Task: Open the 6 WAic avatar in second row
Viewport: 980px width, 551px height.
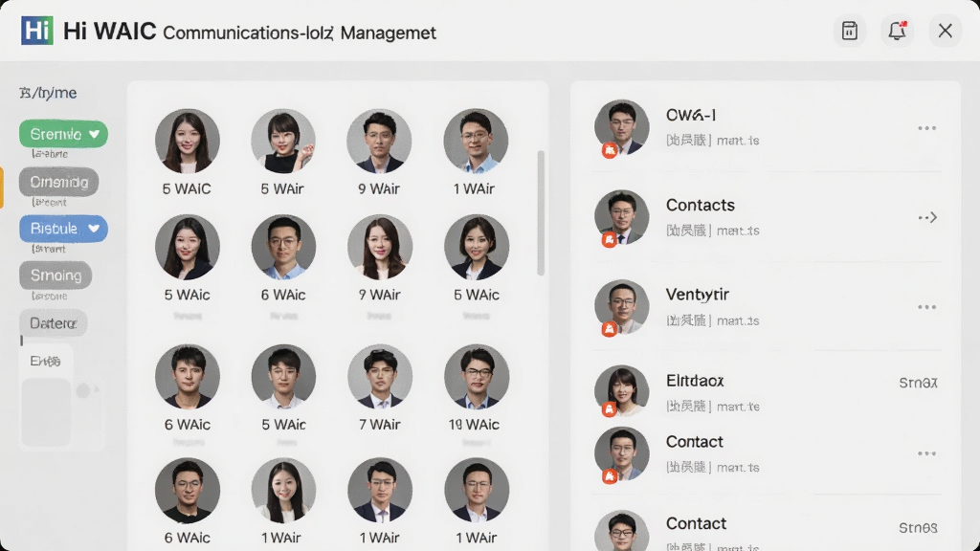Action: [x=283, y=247]
